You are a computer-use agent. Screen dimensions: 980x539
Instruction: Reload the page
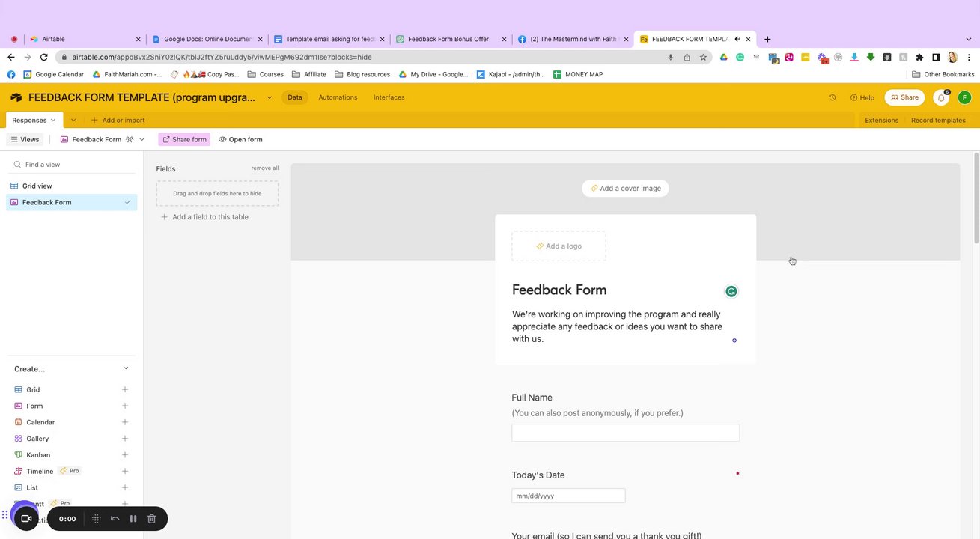pos(44,57)
